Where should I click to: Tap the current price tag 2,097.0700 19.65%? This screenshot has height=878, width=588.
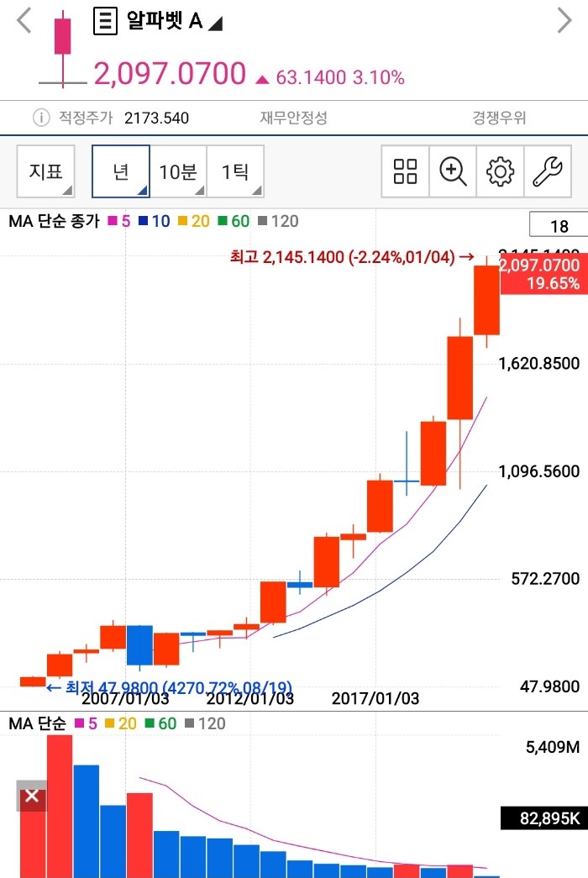(x=543, y=275)
